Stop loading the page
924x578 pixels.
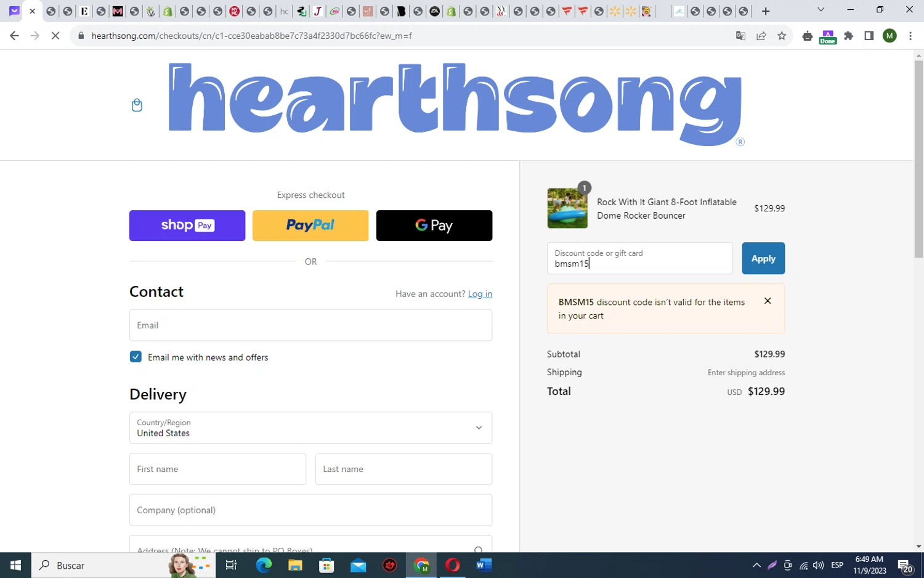[55, 36]
